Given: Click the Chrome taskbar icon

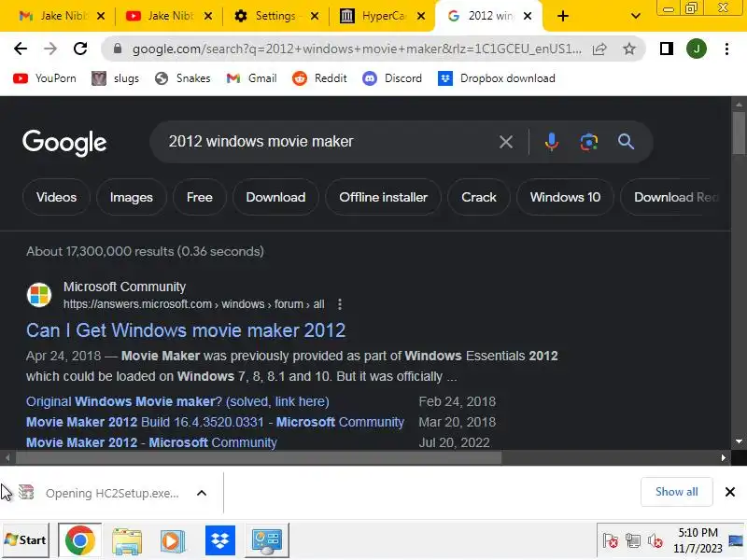Looking at the screenshot, I should click(80, 540).
